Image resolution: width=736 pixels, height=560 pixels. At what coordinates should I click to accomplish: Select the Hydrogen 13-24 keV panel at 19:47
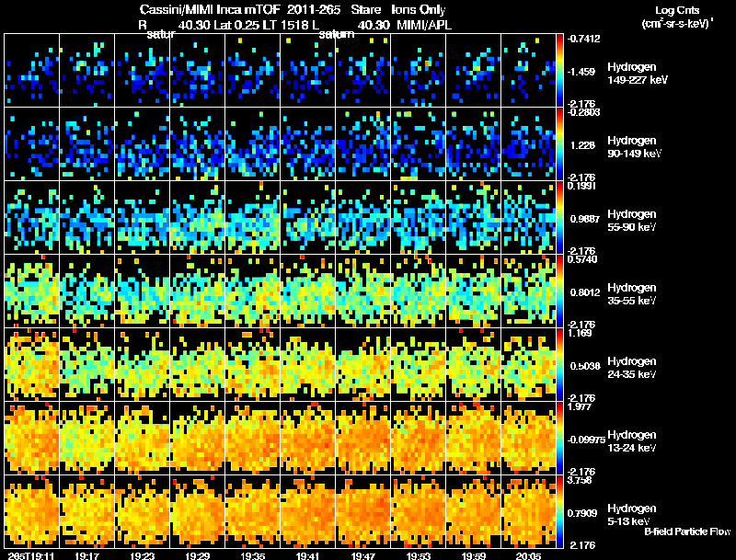[x=362, y=438]
